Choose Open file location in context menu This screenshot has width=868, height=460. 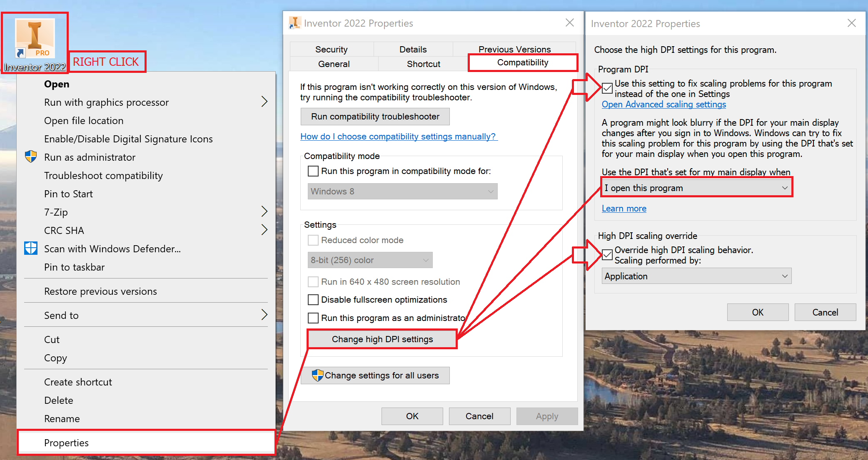coord(84,120)
